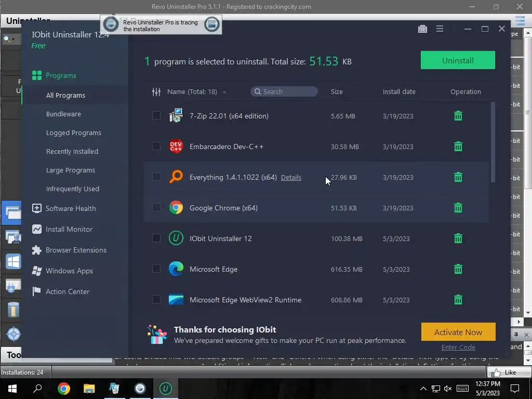Select All Programs in the sidebar
532x399 pixels.
point(65,96)
